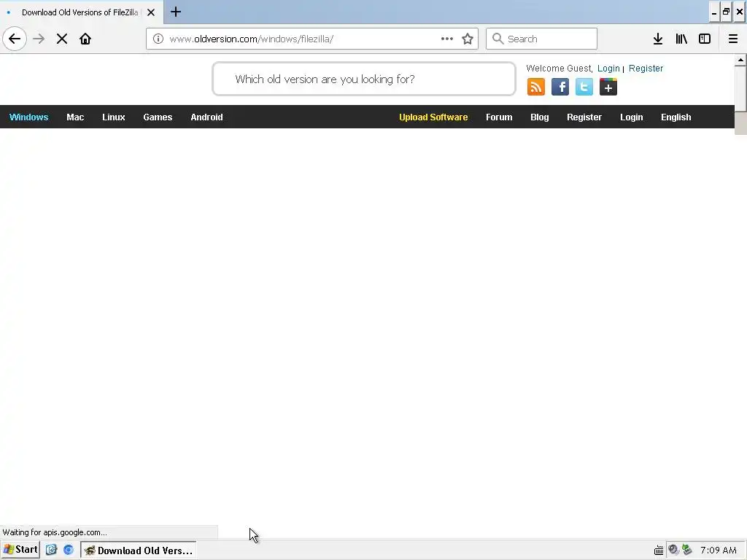Click Login next to Welcome Guest
The image size is (747, 560).
pos(608,68)
